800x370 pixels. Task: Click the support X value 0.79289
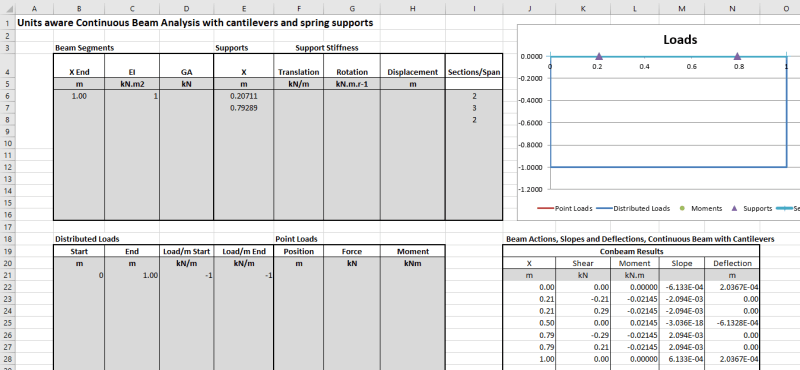pyautogui.click(x=244, y=108)
